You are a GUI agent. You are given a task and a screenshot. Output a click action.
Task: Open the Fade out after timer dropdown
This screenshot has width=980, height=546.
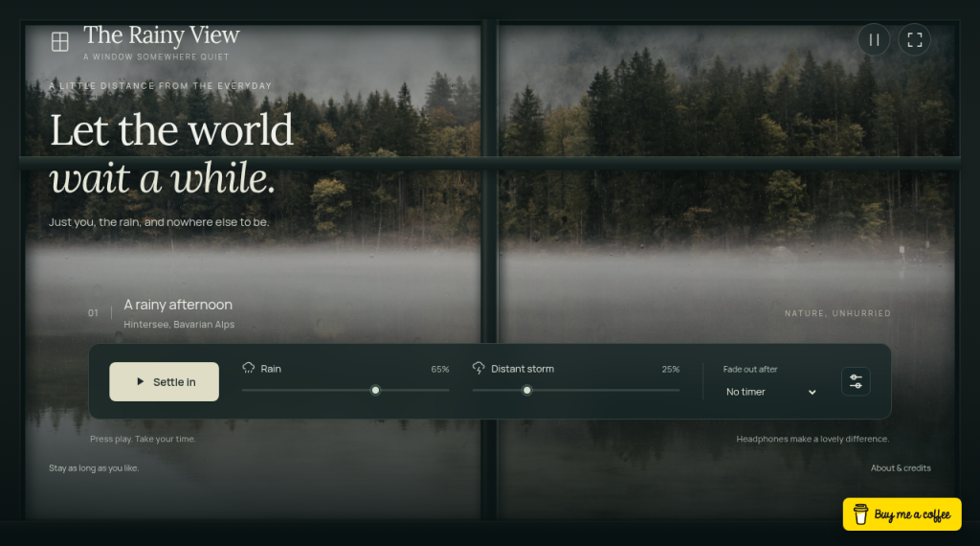770,392
